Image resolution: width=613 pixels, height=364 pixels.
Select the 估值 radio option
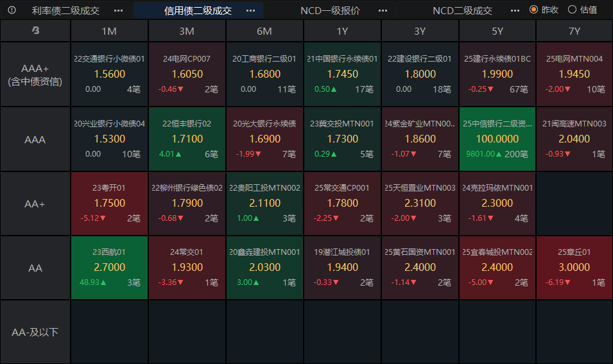582,10
